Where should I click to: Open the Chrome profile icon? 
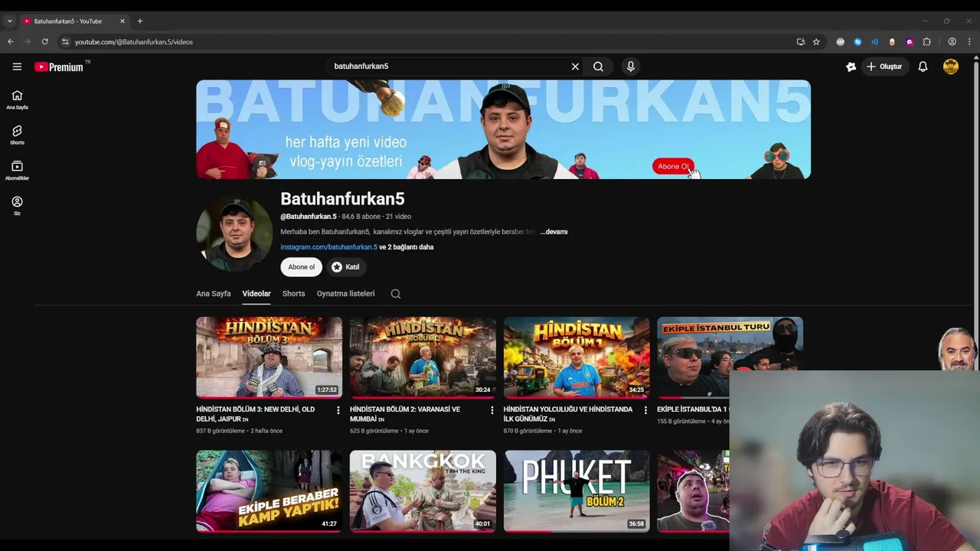pos(952,42)
